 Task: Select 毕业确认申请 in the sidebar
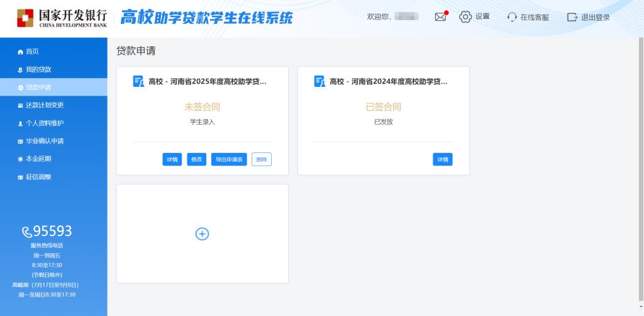pos(44,141)
